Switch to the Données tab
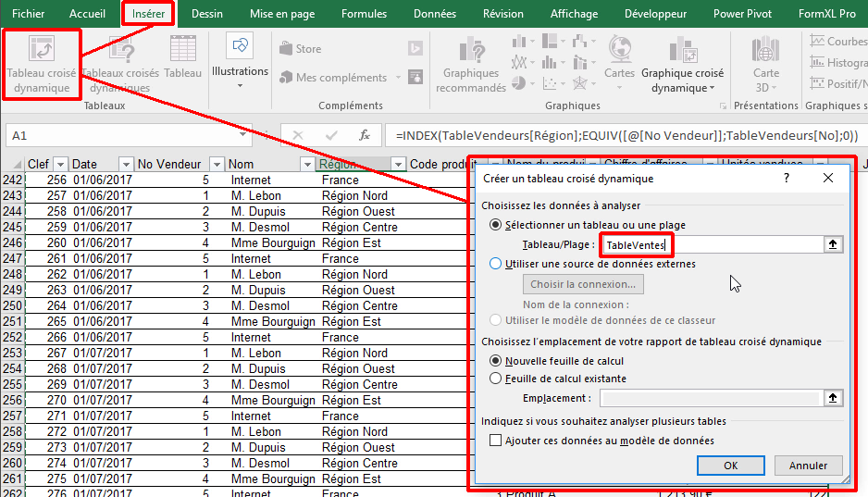Screen dimensions: 868x497 coord(435,14)
